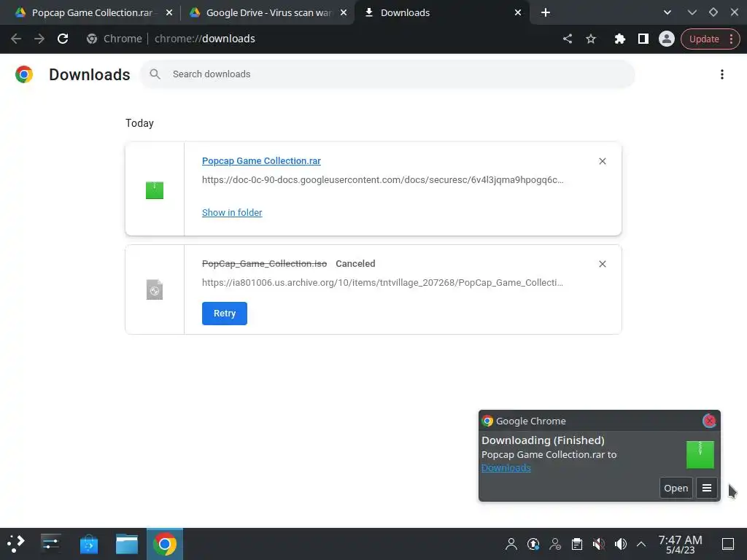
Task: Launch the Discover store from taskbar
Action: 88,544
